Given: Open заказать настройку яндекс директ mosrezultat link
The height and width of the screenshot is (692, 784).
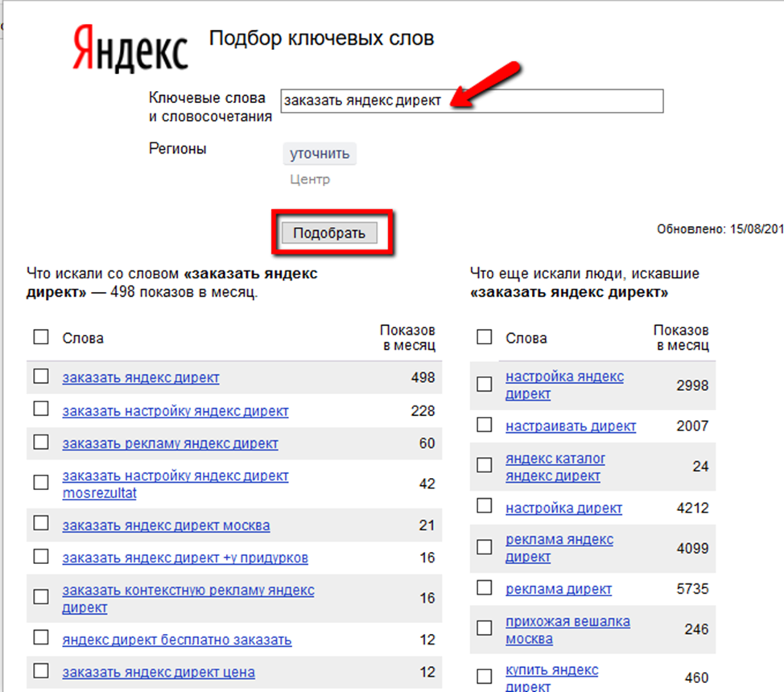Looking at the screenshot, I should (175, 476).
